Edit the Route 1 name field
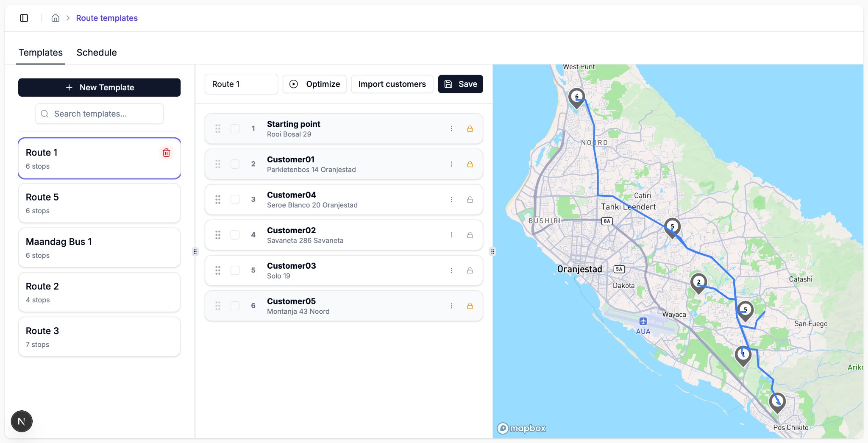Screen dimensions: 868x443 point(241,84)
